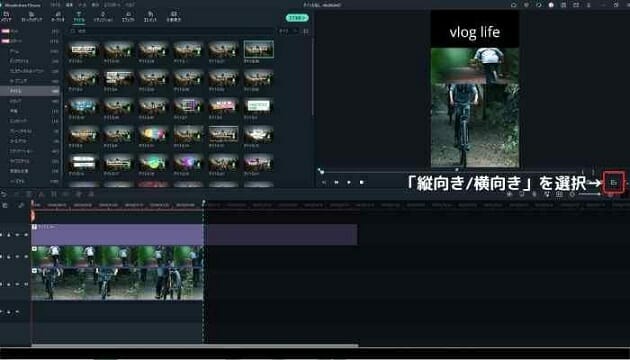Select the title preset with highlighted border
Viewport: 630px width, 360px height.
[259, 49]
